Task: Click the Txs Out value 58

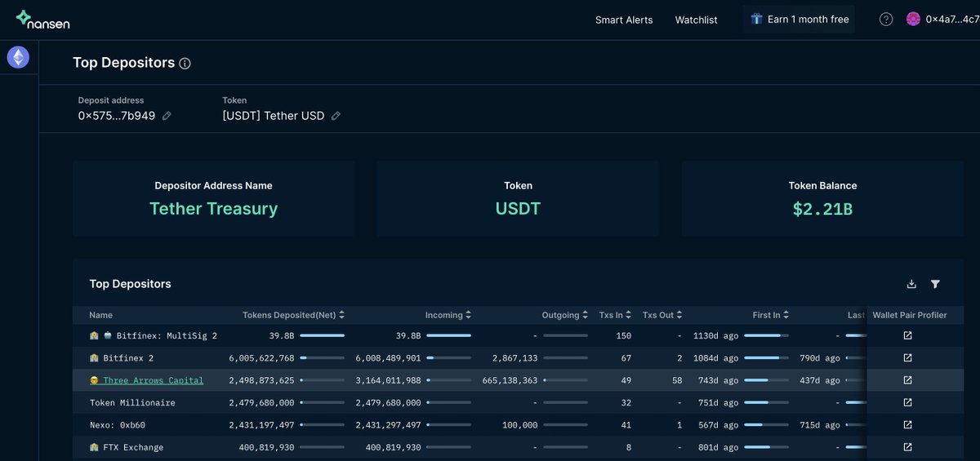Action: (x=676, y=380)
